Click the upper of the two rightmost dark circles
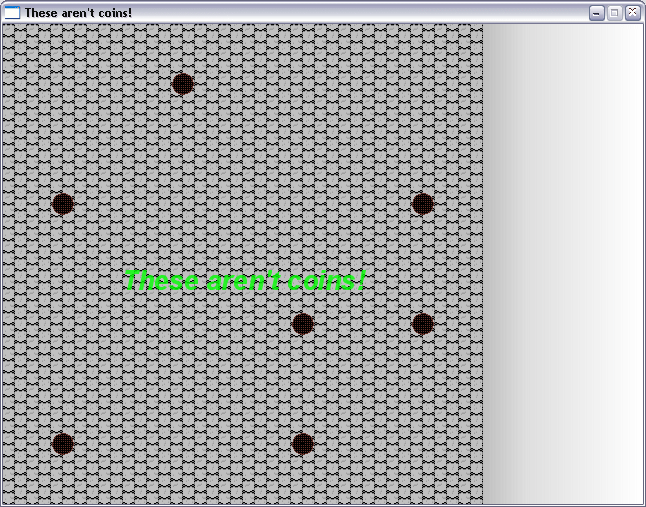This screenshot has height=507, width=646. tap(423, 204)
